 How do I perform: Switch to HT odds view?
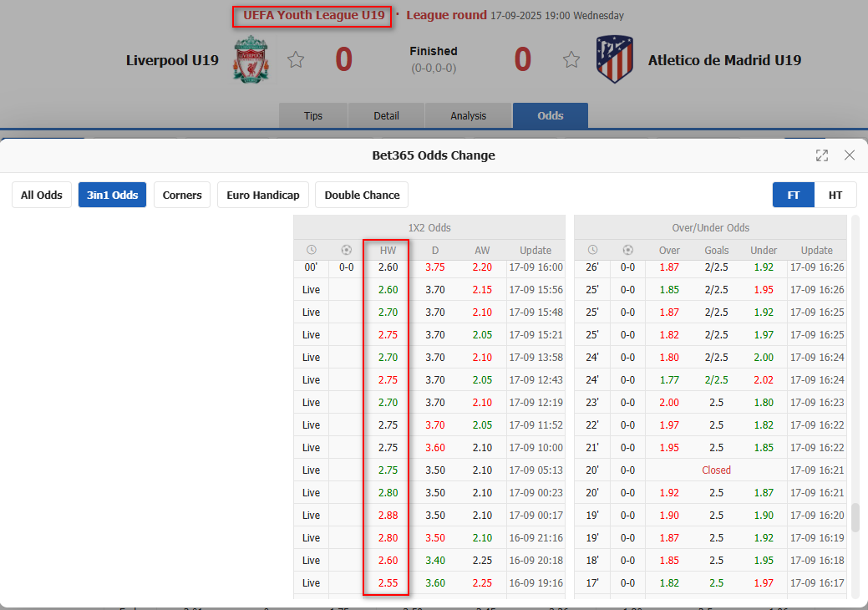tap(835, 195)
